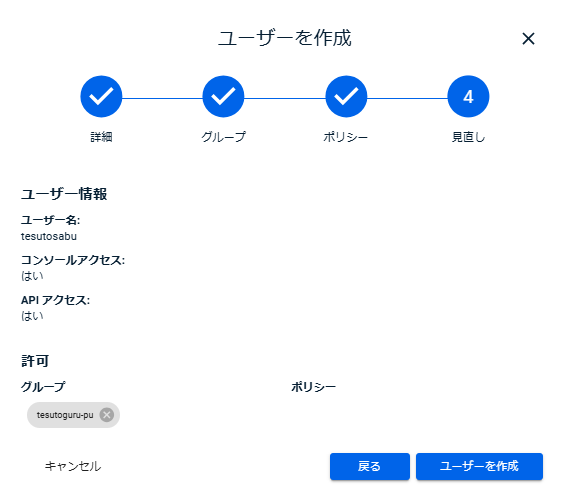
Task: Close the ユーザーを作成 dialog with X
Action: [x=528, y=39]
